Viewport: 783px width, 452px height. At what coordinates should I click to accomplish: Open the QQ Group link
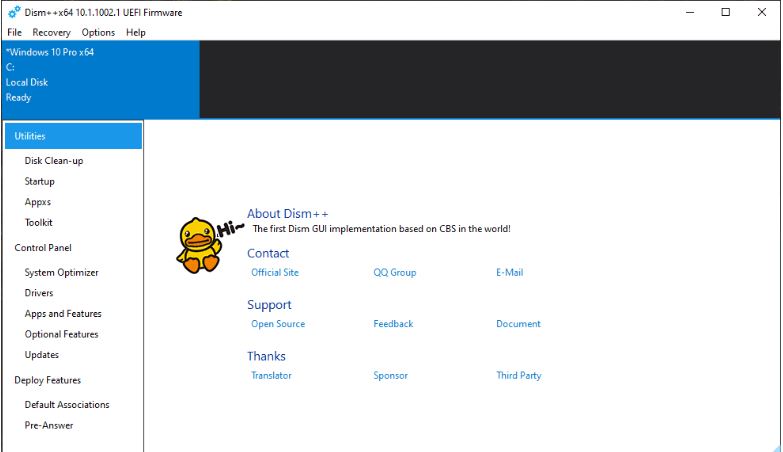click(x=395, y=273)
